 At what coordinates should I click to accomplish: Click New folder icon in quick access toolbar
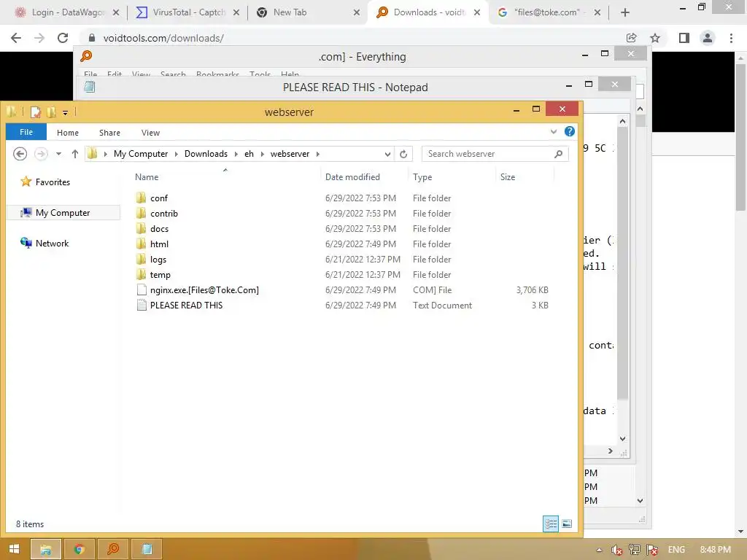[x=51, y=112]
